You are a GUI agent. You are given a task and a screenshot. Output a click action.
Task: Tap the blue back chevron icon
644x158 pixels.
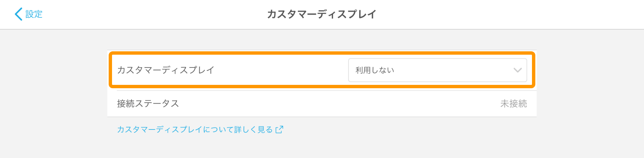tap(18, 14)
